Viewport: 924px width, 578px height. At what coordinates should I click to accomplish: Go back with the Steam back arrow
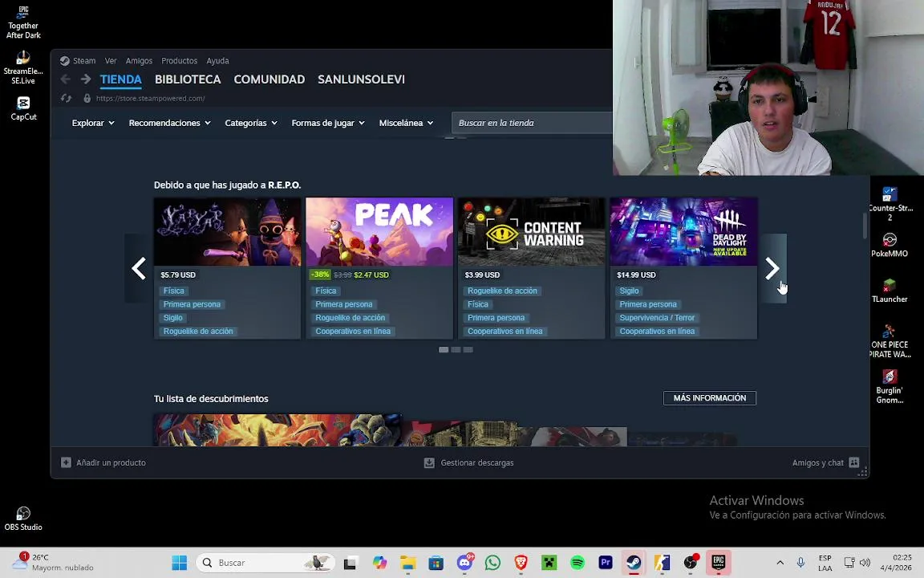coord(66,79)
